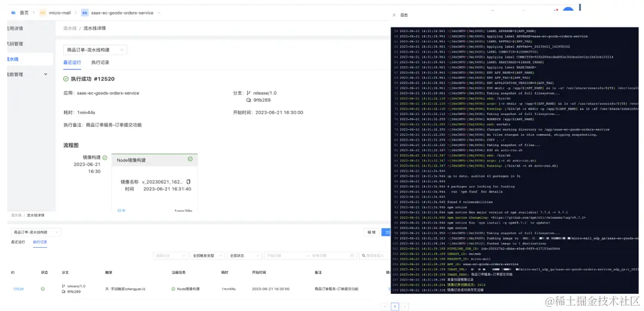Click the log line 'found 0 vulnerabilities'
This screenshot has height=311, width=644.
(470, 202)
